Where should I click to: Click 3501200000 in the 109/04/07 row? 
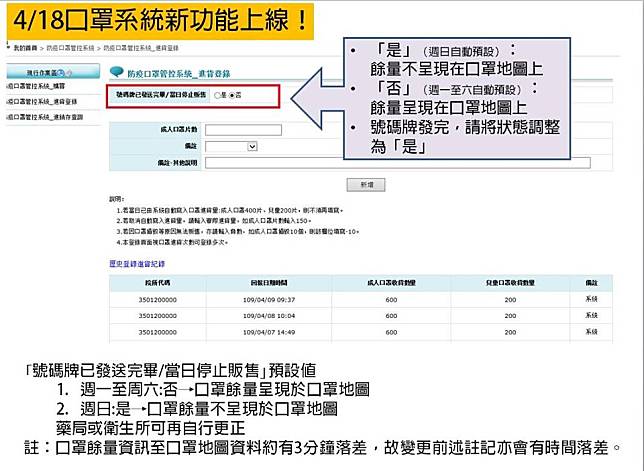[x=158, y=332]
